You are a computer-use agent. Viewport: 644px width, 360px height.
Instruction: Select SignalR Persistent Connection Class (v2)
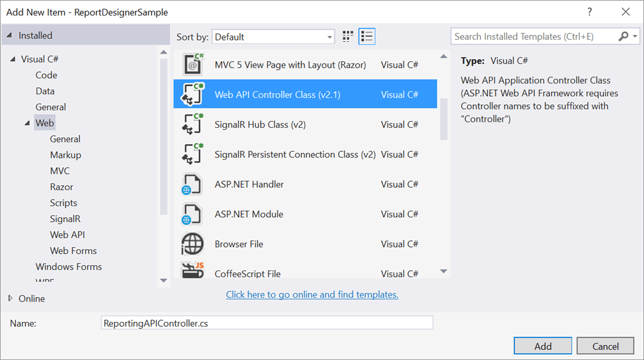305,154
